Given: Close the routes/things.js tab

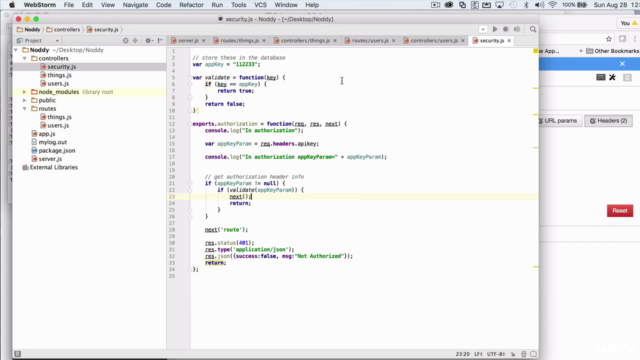Looking at the screenshot, I should click(264, 41).
